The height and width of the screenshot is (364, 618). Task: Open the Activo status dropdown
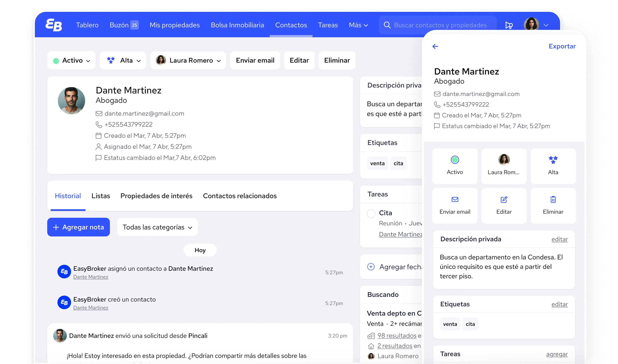71,60
